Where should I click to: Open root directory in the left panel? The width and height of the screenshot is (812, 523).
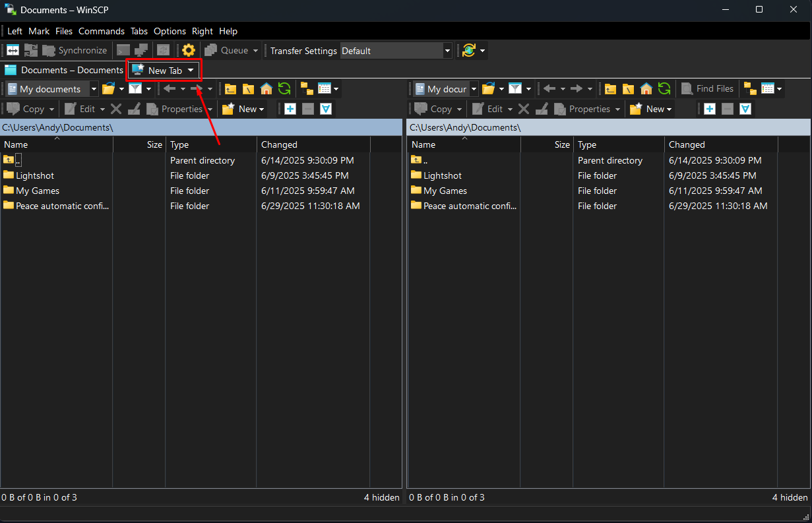click(247, 88)
